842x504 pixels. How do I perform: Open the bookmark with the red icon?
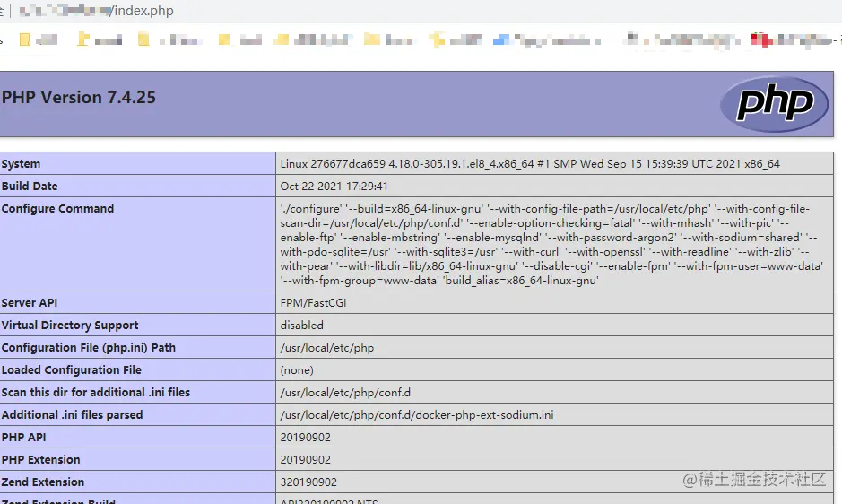(794, 39)
